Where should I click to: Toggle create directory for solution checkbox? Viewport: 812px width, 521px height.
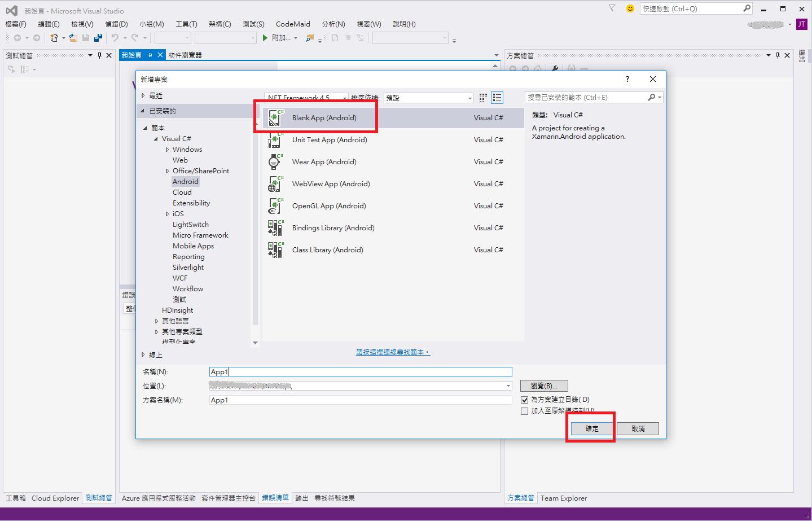click(525, 400)
